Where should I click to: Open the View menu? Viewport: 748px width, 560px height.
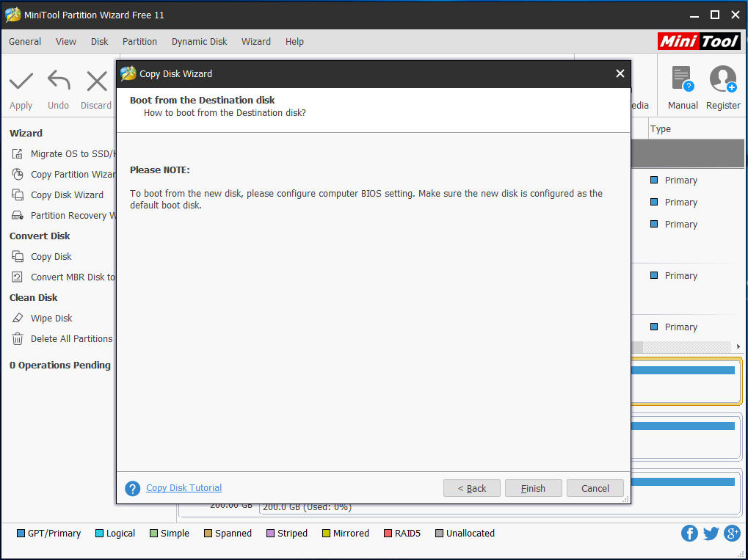66,42
